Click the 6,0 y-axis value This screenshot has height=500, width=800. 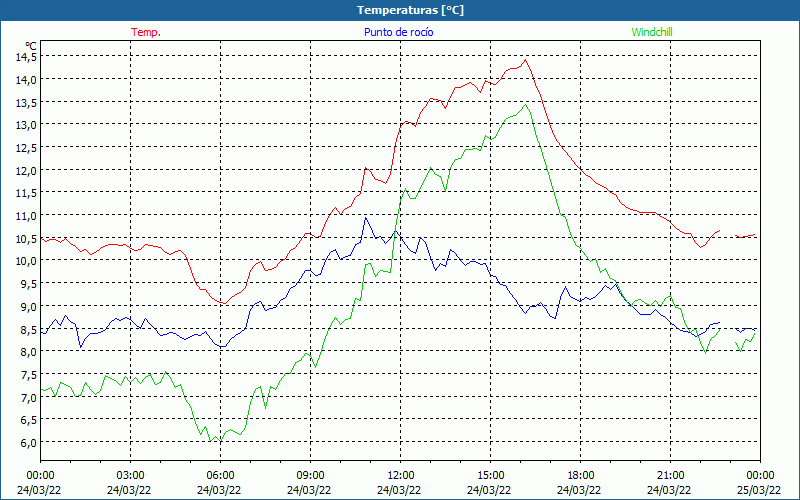click(x=29, y=442)
